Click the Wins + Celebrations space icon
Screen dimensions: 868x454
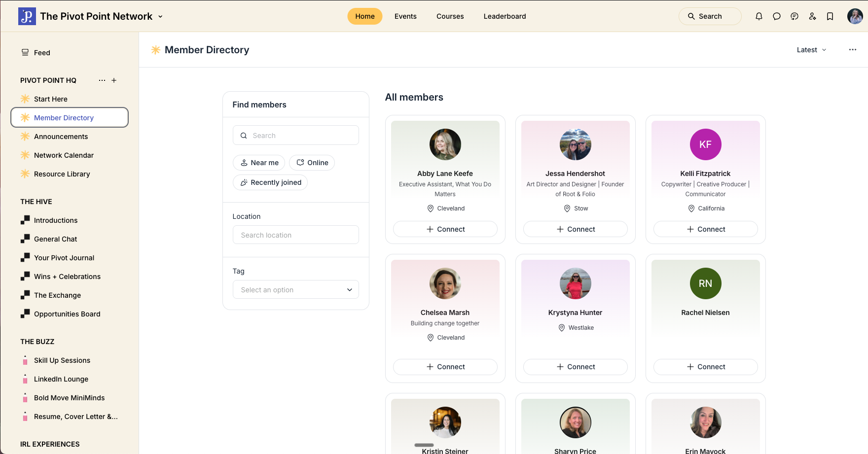(x=25, y=276)
